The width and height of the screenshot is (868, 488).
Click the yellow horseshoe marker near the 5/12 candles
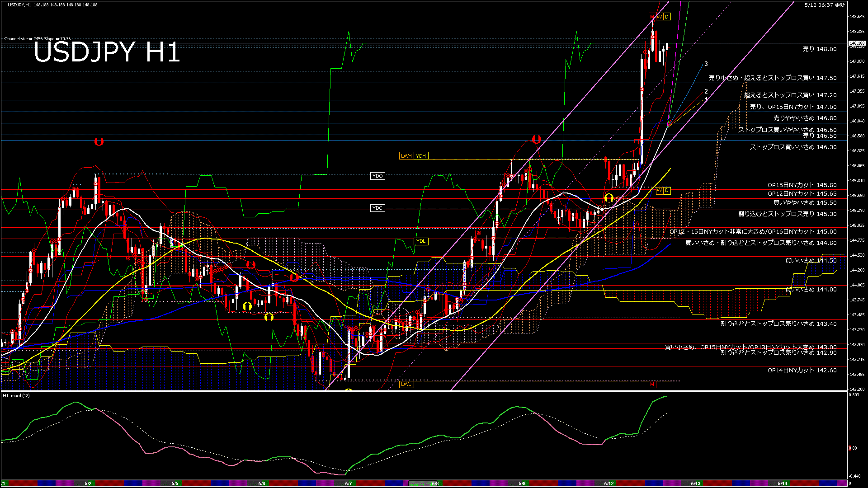(x=609, y=198)
